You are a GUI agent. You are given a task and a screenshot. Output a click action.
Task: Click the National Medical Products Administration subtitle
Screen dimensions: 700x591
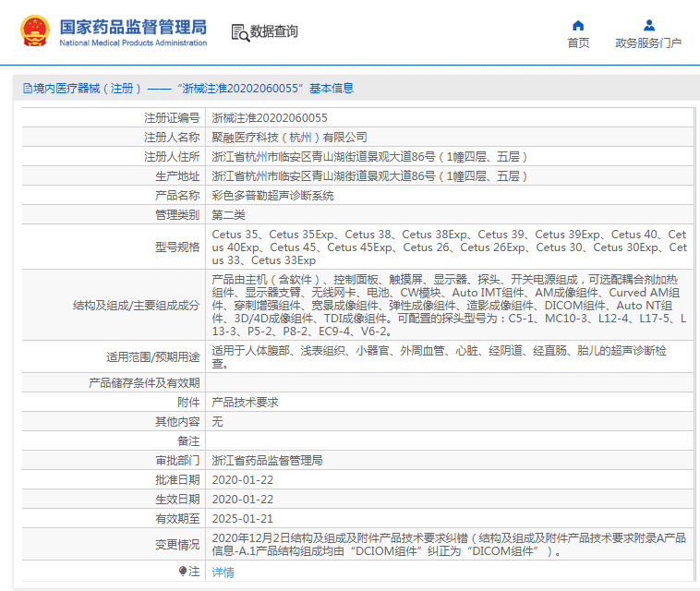pyautogui.click(x=133, y=43)
